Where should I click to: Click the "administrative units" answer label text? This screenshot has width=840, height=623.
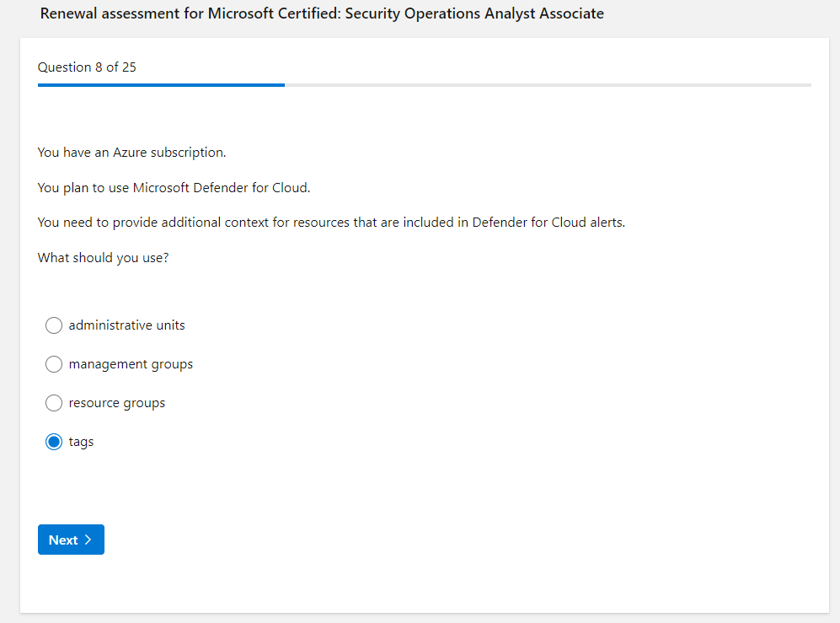(126, 325)
